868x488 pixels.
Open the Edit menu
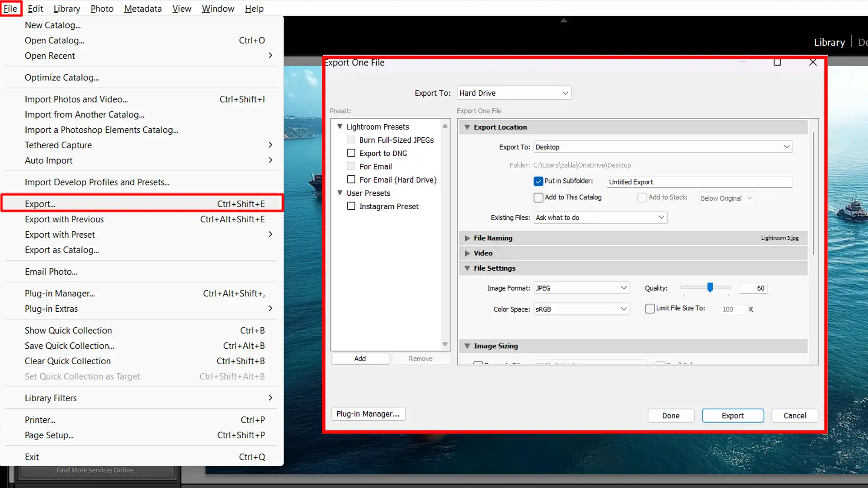[35, 9]
